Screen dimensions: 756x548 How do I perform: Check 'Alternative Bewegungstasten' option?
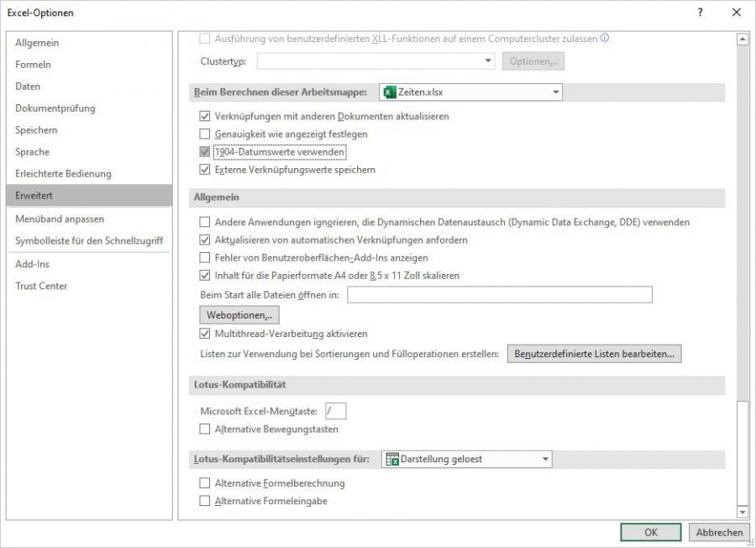[204, 429]
